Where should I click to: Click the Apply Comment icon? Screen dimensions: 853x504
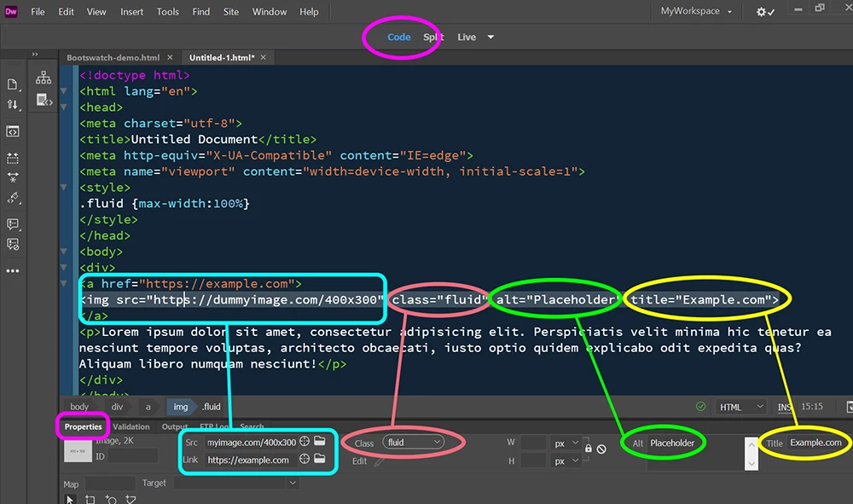(x=13, y=224)
